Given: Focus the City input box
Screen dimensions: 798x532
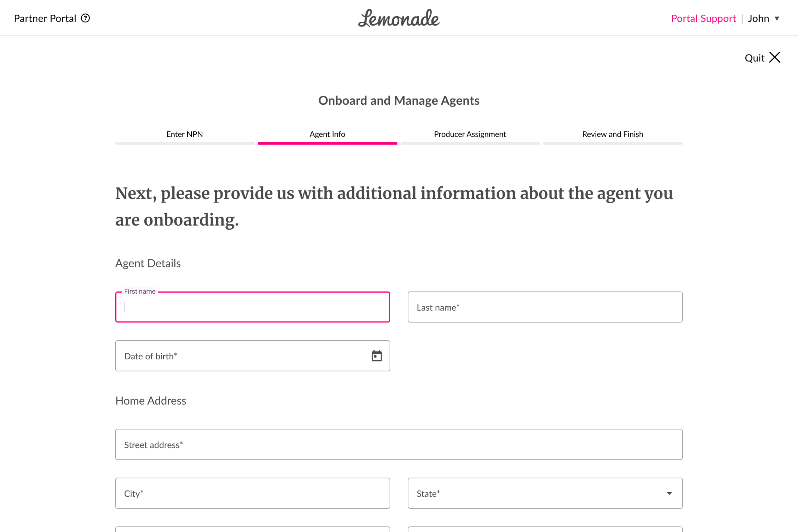Looking at the screenshot, I should tap(252, 493).
